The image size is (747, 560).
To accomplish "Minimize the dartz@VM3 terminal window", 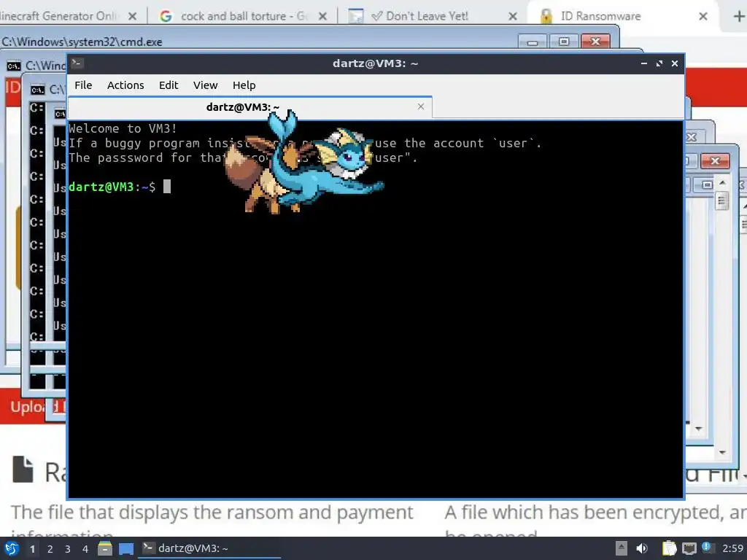I will (x=644, y=63).
